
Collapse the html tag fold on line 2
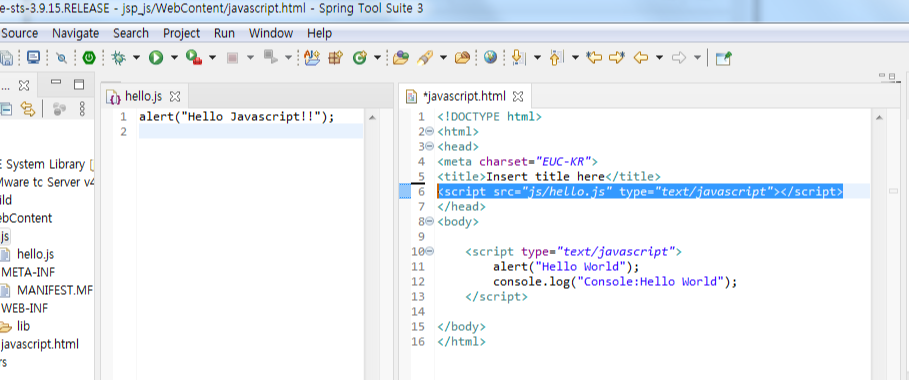click(x=430, y=131)
